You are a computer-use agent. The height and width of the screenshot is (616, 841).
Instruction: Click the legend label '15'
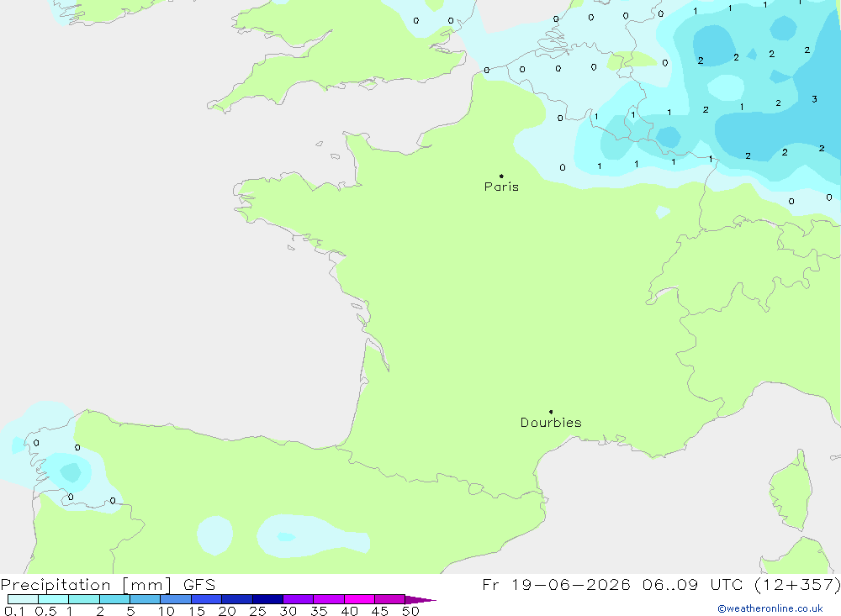(x=197, y=611)
